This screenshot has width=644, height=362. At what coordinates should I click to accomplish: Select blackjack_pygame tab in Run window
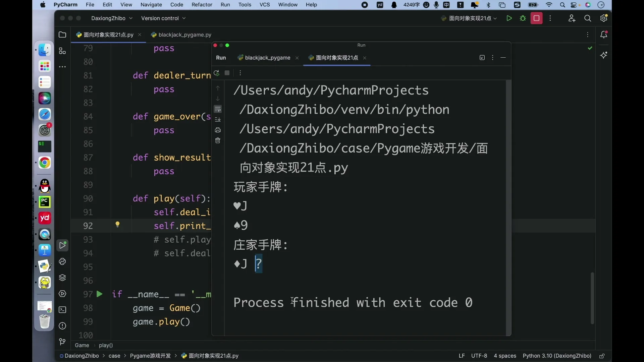[268, 58]
